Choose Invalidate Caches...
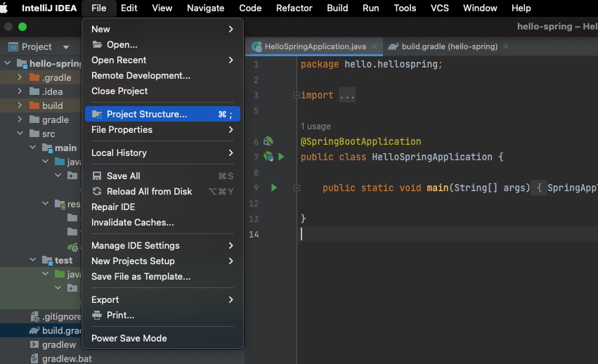 (x=162, y=223)
